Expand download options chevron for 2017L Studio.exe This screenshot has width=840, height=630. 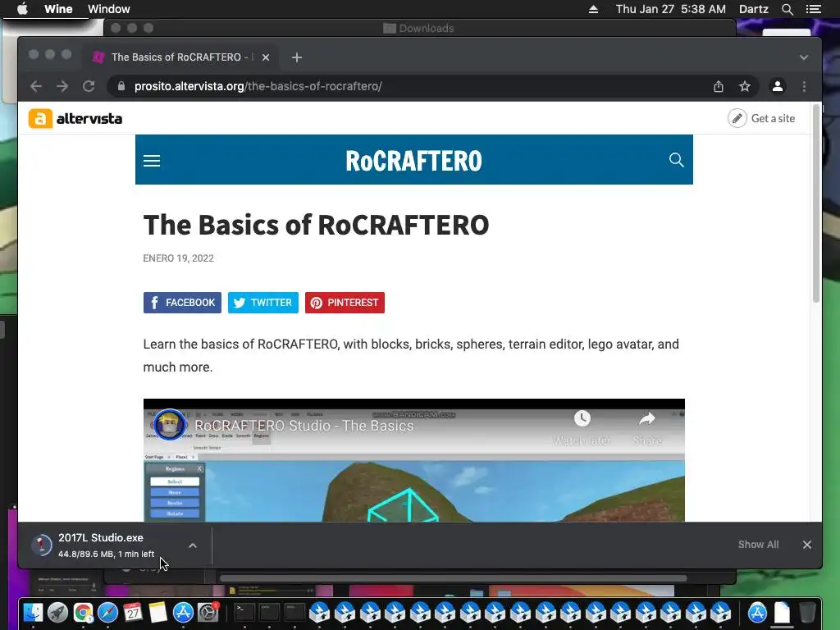[193, 546]
